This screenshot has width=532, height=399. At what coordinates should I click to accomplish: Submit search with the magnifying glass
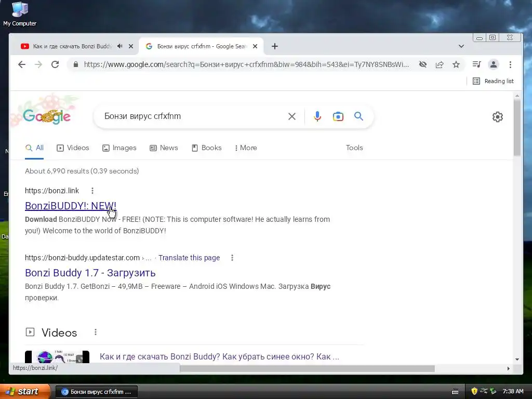[358, 116]
